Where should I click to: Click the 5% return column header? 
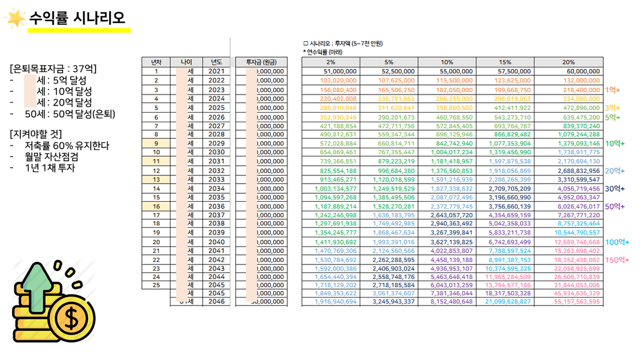389,62
